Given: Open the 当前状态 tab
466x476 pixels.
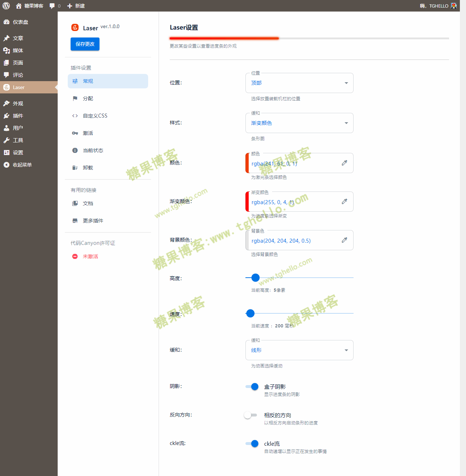Looking at the screenshot, I should [108, 150].
